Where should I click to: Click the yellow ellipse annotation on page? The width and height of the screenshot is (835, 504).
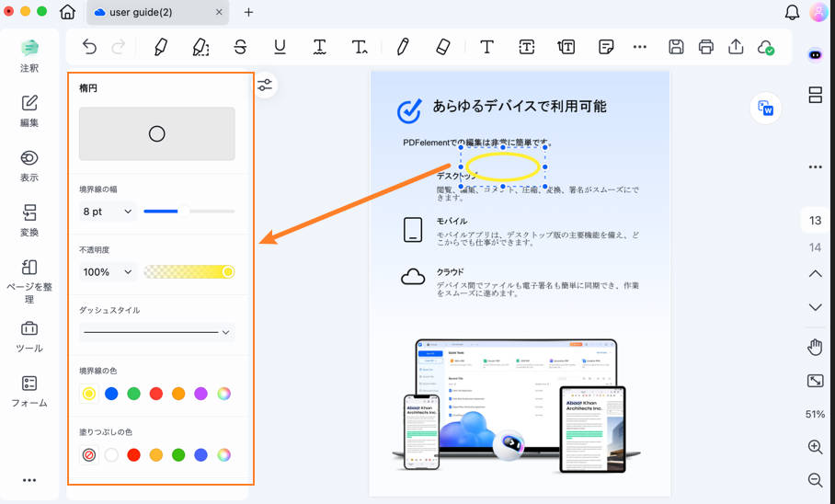coord(502,166)
